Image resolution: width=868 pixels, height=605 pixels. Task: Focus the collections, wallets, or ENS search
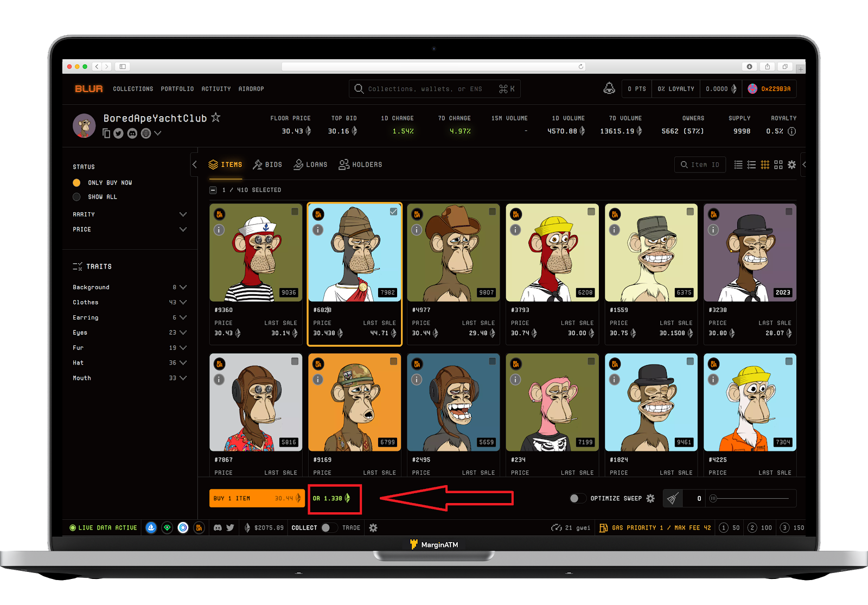(435, 88)
